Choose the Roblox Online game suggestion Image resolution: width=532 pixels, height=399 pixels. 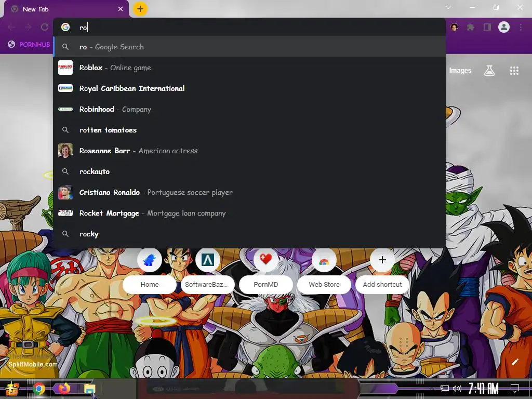click(x=249, y=68)
